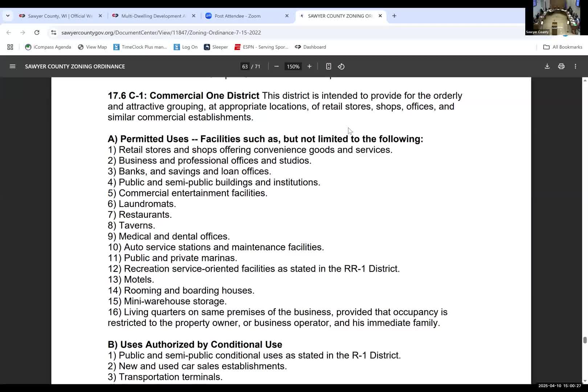Switch to the Post Attendee - Zoom tab

pyautogui.click(x=246, y=16)
